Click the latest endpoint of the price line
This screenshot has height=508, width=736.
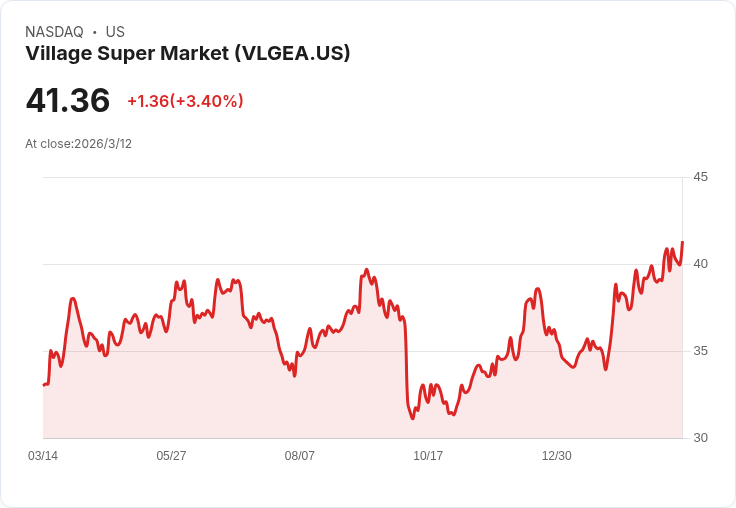(x=682, y=242)
